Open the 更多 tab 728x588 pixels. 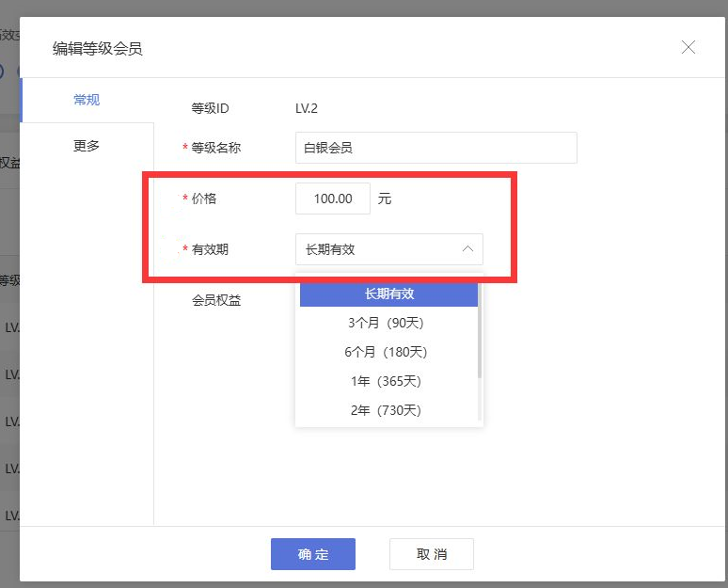[87, 146]
